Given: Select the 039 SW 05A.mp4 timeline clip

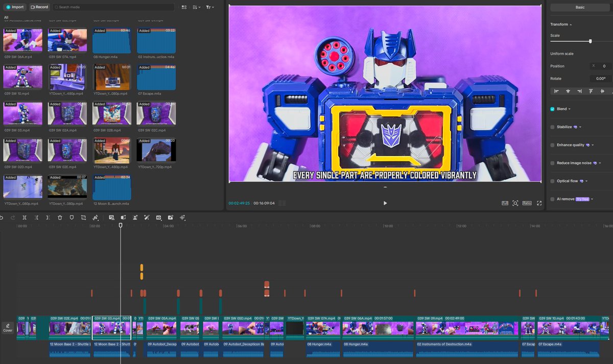Looking at the screenshot, I should [161, 328].
